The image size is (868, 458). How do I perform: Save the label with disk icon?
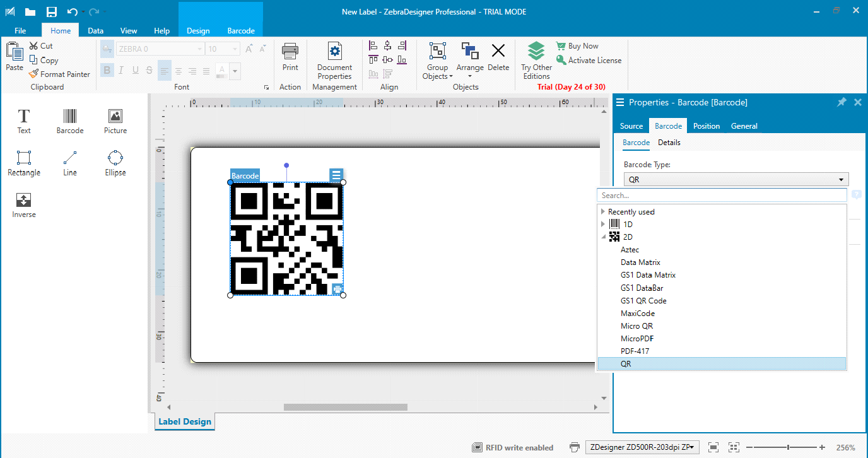52,12
